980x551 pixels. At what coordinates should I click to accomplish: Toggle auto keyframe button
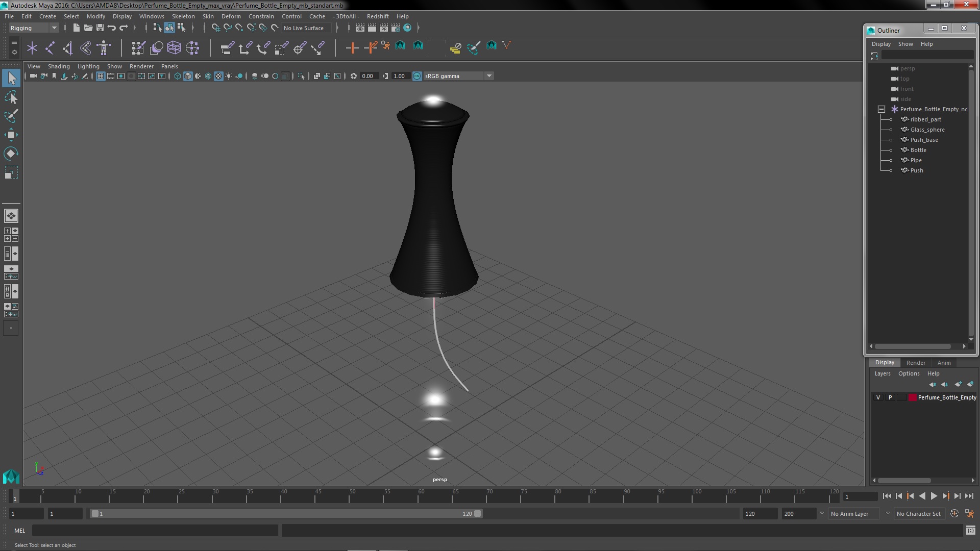click(954, 514)
